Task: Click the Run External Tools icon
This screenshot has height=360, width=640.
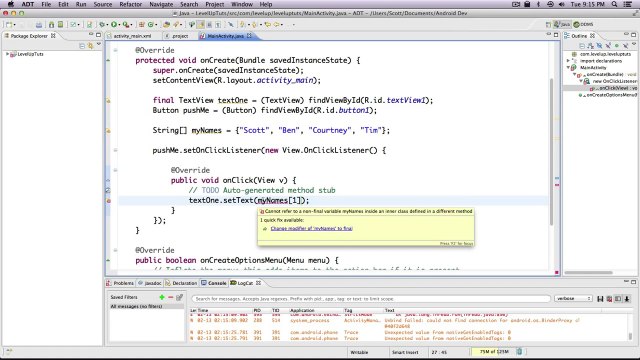Action: coord(126,24)
